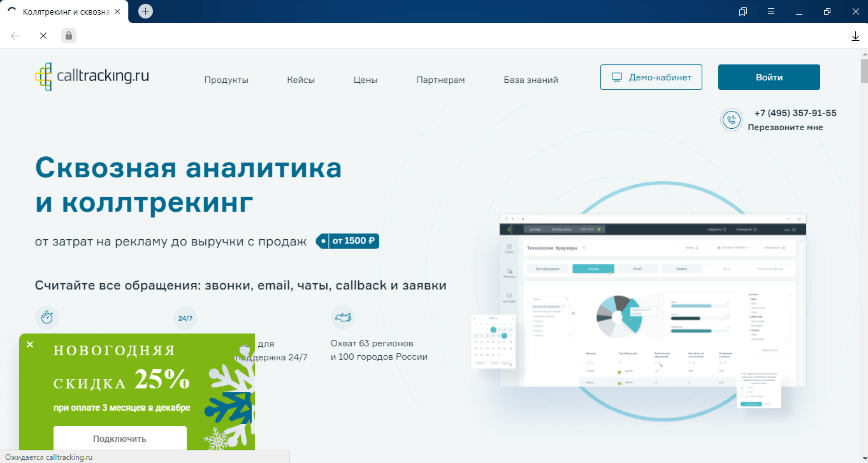Launch the Демо-кабинет
This screenshot has height=463, width=868.
point(651,77)
